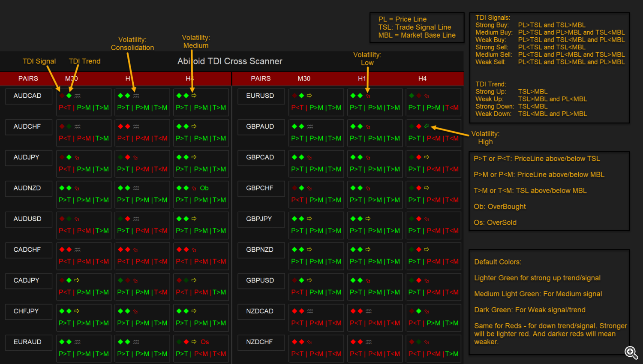Image resolution: width=643 pixels, height=364 pixels.
Task: Choose the NZDCHF pair button
Action: (260, 342)
